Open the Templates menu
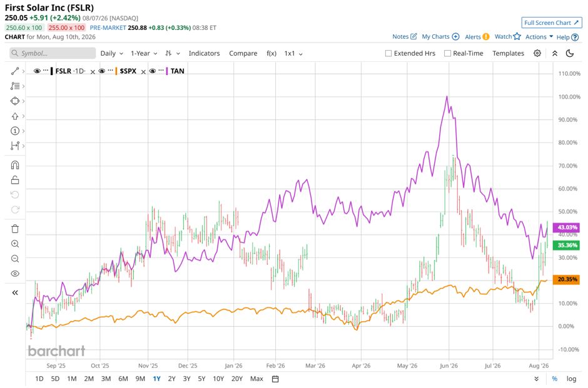588x388 pixels. [508, 53]
